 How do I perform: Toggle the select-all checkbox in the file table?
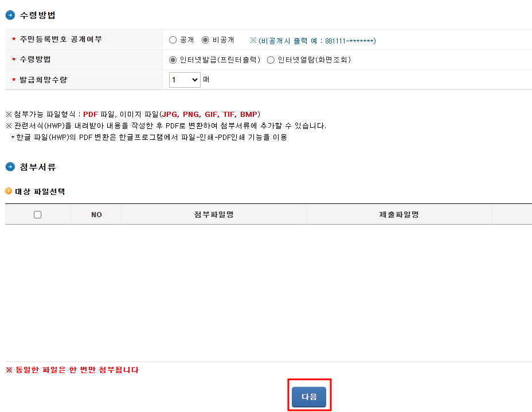pyautogui.click(x=38, y=214)
